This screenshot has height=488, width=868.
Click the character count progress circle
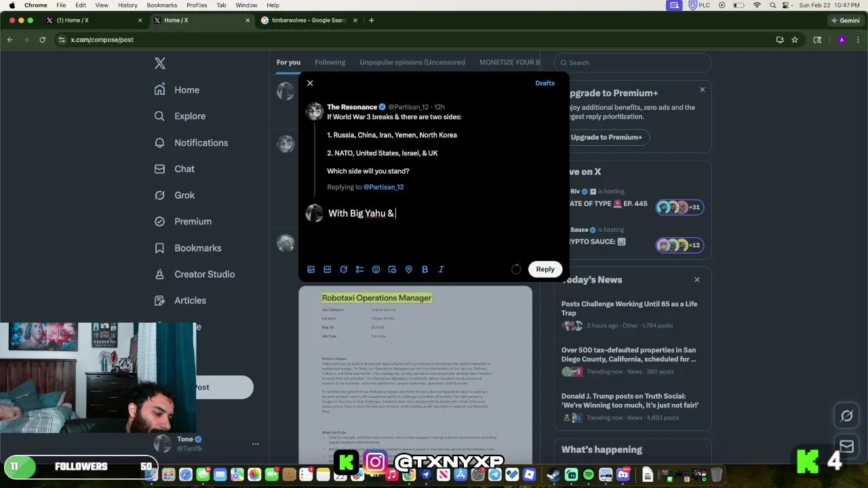click(x=516, y=269)
